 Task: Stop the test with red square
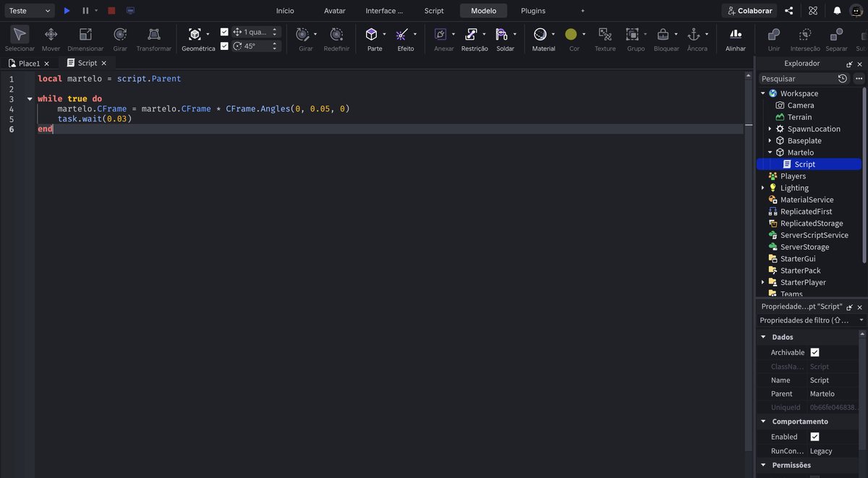click(111, 11)
